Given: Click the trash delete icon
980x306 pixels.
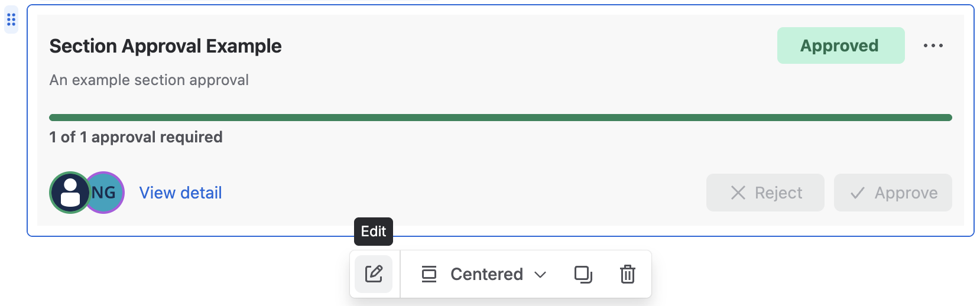Looking at the screenshot, I should tap(627, 274).
